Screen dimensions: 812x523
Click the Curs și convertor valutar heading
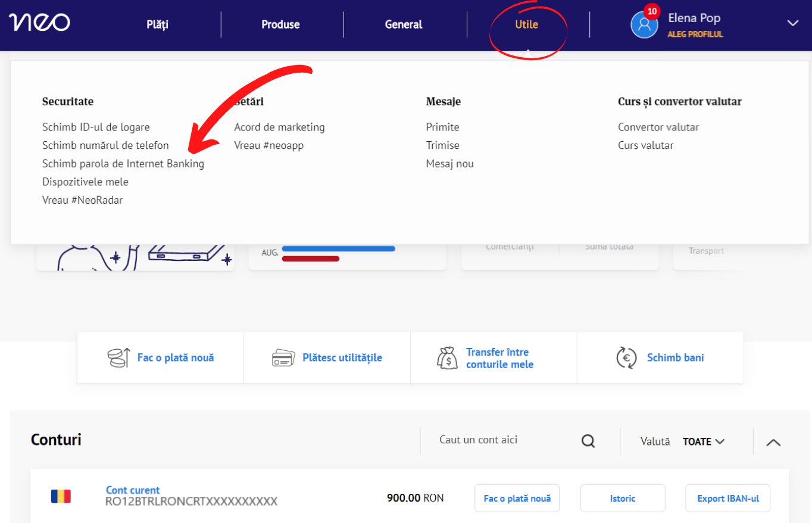click(x=680, y=102)
